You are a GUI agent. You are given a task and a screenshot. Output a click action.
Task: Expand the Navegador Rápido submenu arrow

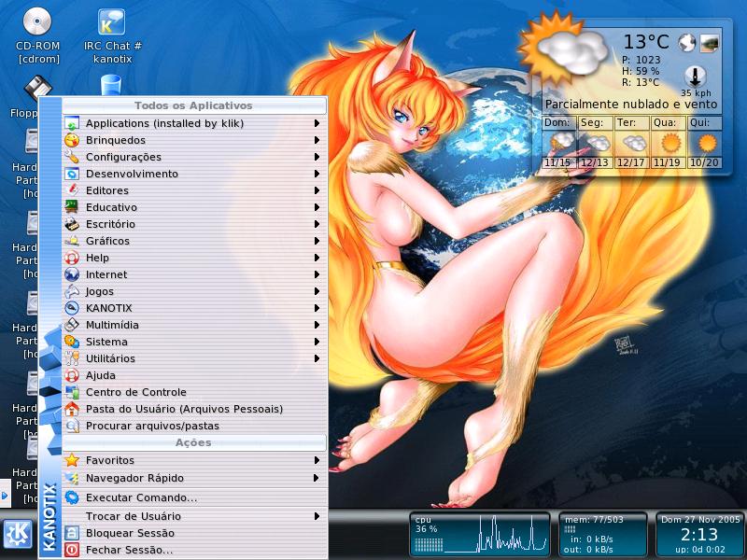317,478
